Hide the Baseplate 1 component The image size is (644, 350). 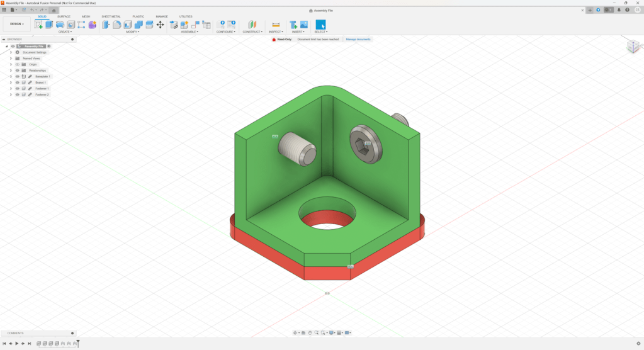[x=18, y=77]
